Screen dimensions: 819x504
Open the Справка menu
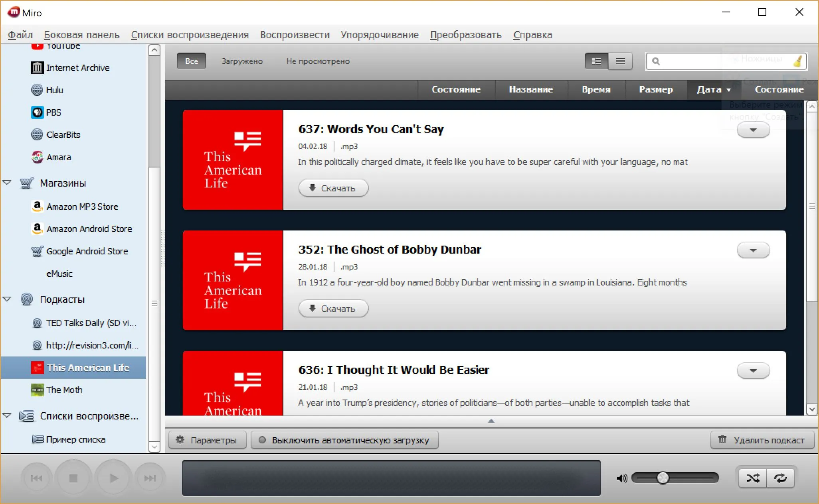[532, 35]
